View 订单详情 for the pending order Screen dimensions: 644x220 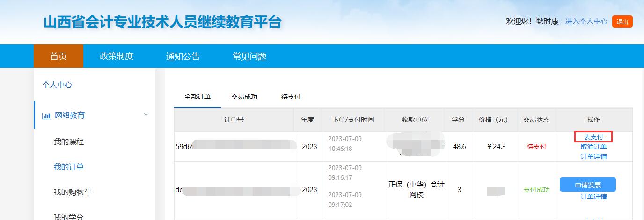(593, 156)
